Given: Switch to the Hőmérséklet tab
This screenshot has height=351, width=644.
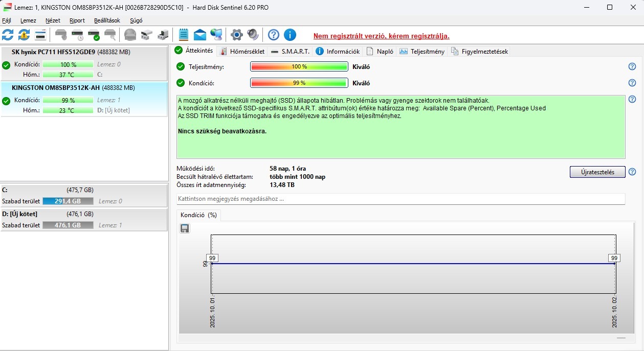Looking at the screenshot, I should point(241,51).
